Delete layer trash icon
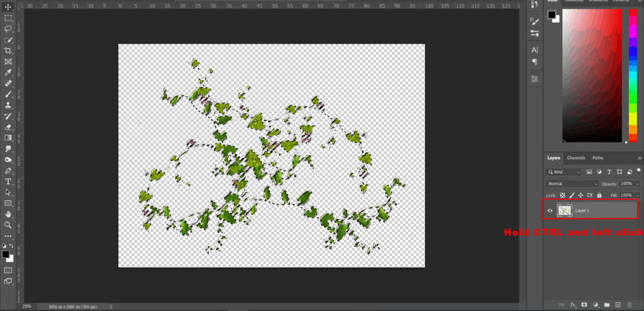Viewport: 644px width, 311px height. pyautogui.click(x=629, y=305)
